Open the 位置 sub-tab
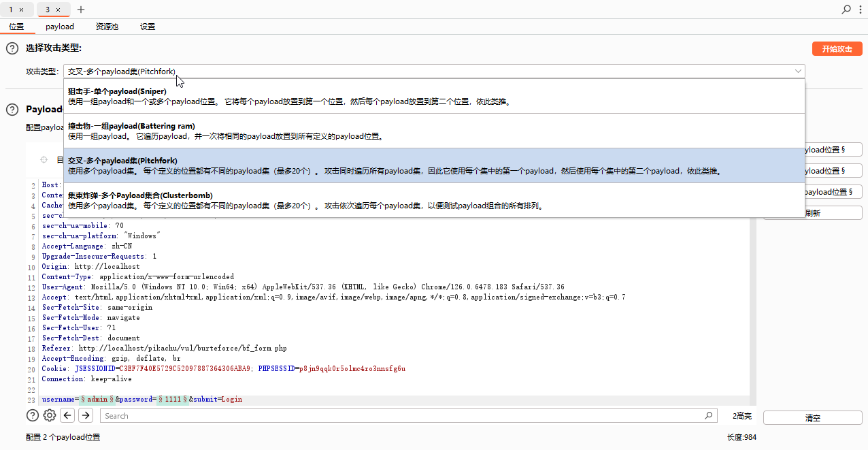The width and height of the screenshot is (868, 450). [16, 27]
